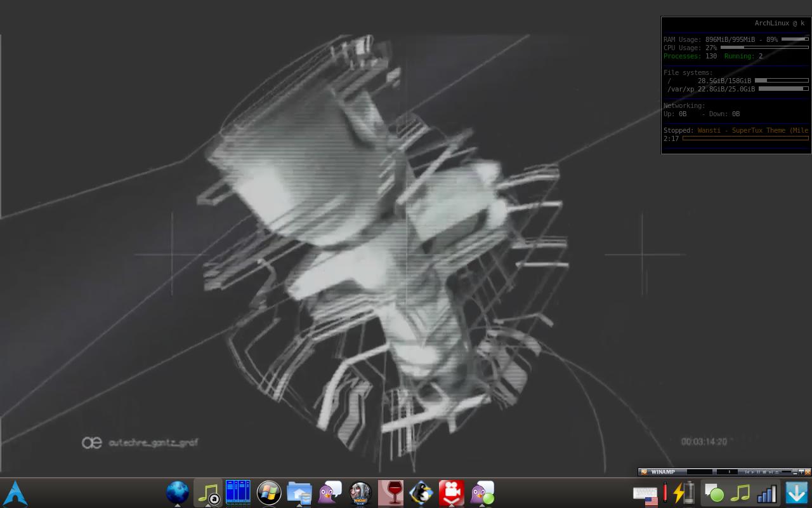Open the home folder file manager
Screen dimensions: 812x508
click(299, 493)
